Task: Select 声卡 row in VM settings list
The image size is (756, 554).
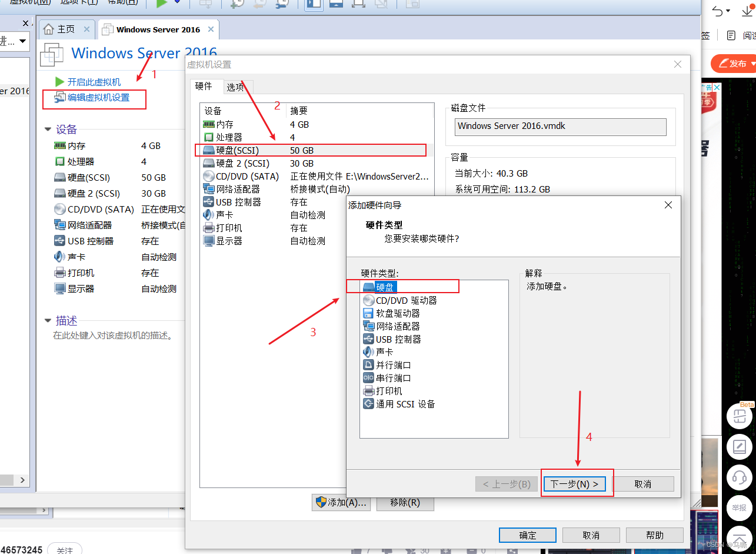Action: (274, 215)
